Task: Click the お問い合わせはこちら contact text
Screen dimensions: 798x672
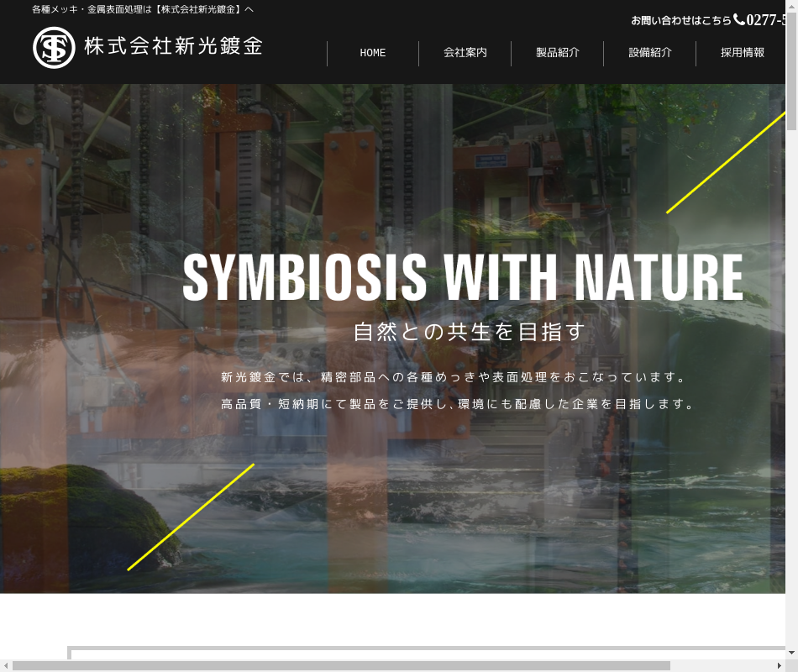Action: pyautogui.click(x=680, y=20)
